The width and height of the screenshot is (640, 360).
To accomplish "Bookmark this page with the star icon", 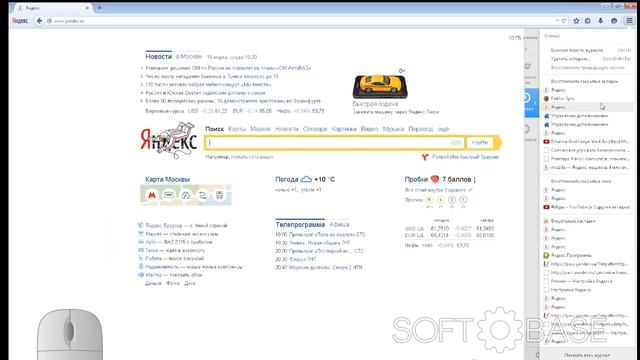I will [x=576, y=21].
